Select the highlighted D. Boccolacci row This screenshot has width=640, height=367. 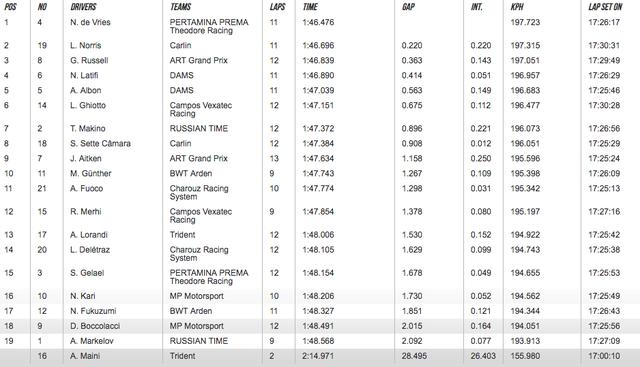pyautogui.click(x=320, y=326)
